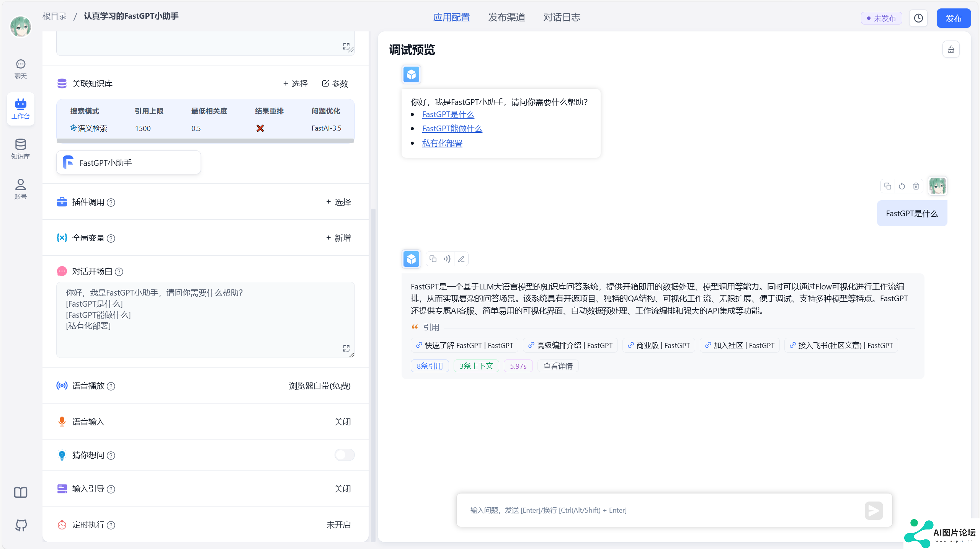Image resolution: width=980 pixels, height=549 pixels.
Task: Open the 账号 account sidebar icon
Action: 21,189
